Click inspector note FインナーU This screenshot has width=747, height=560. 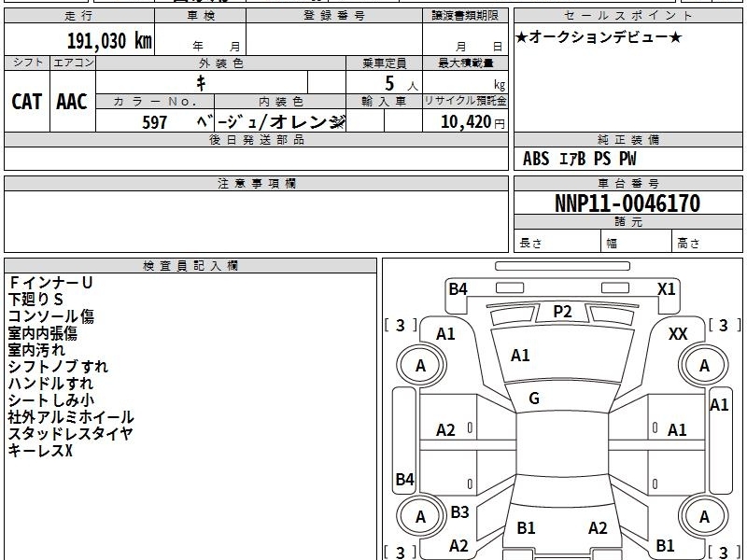(x=50, y=283)
